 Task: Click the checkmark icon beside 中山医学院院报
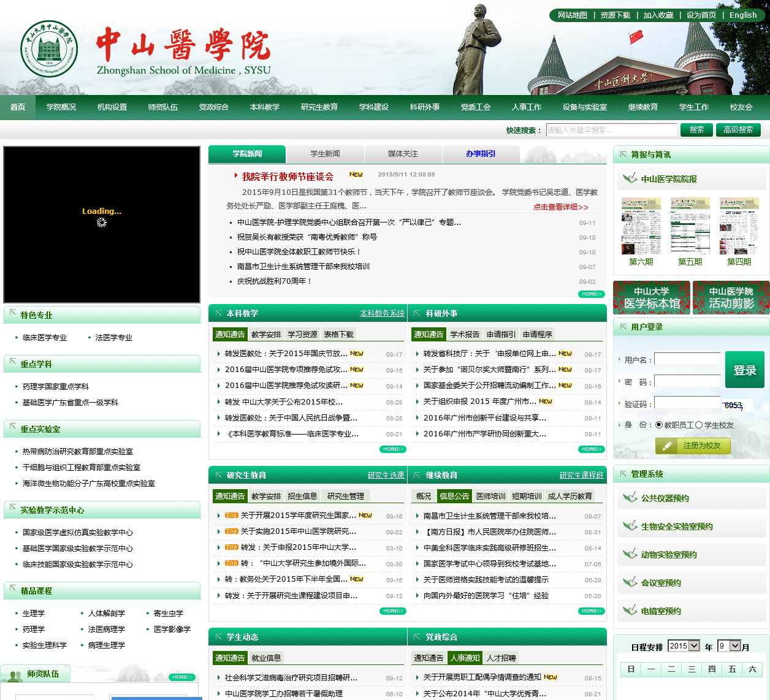click(630, 178)
